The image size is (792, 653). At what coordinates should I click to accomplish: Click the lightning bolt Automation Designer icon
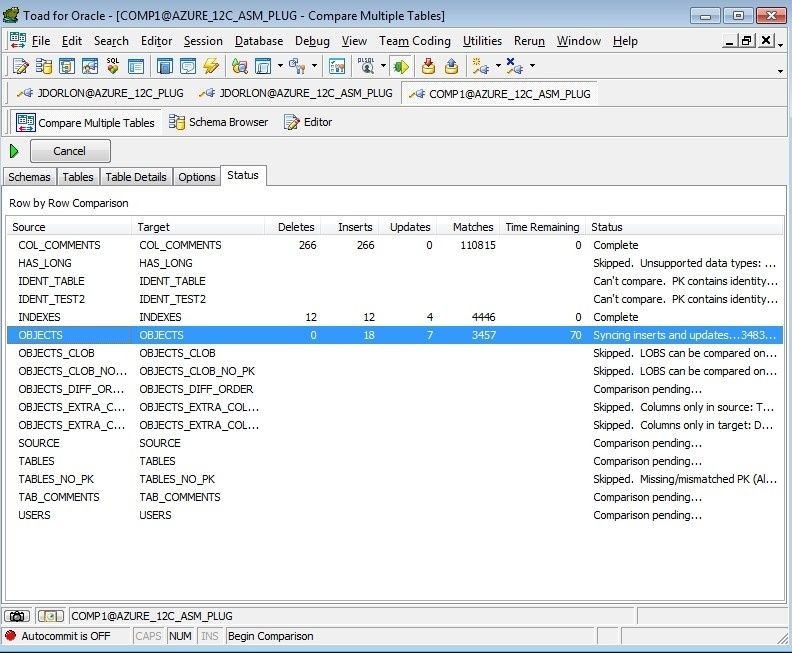point(211,66)
